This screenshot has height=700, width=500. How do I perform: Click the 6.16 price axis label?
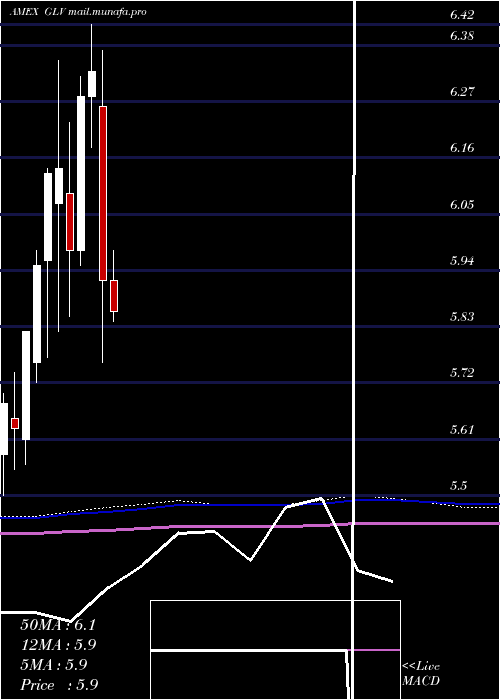[462, 148]
